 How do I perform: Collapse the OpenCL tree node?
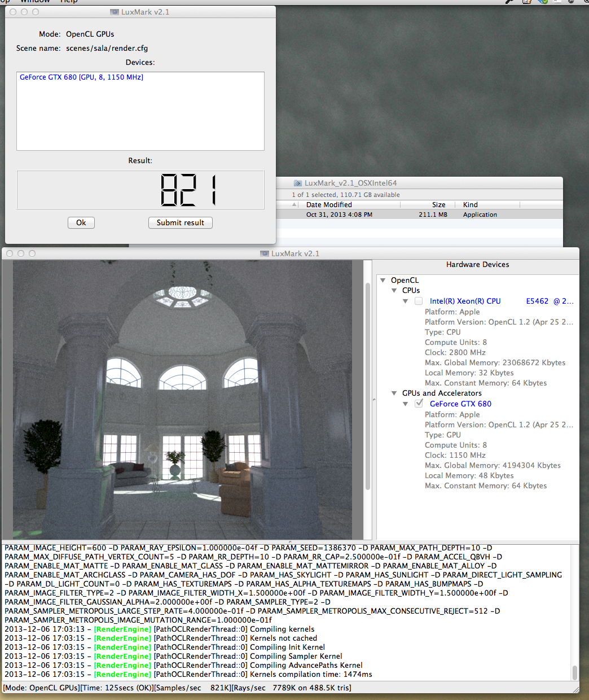tap(383, 281)
